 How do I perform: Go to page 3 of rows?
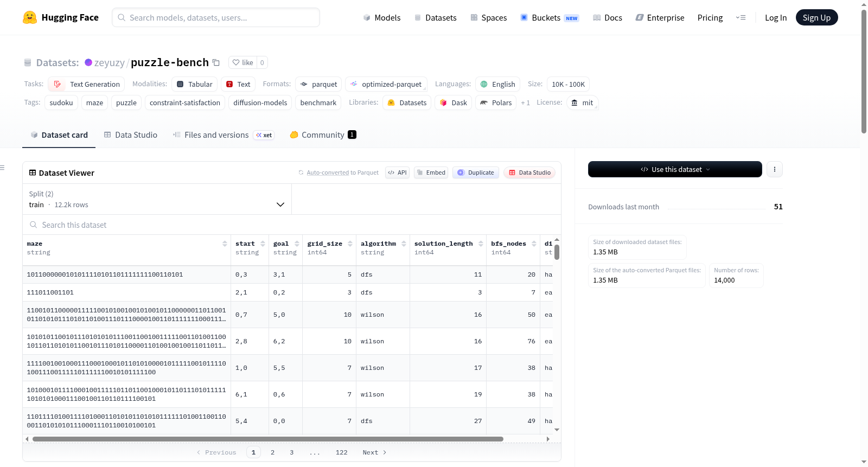click(291, 452)
